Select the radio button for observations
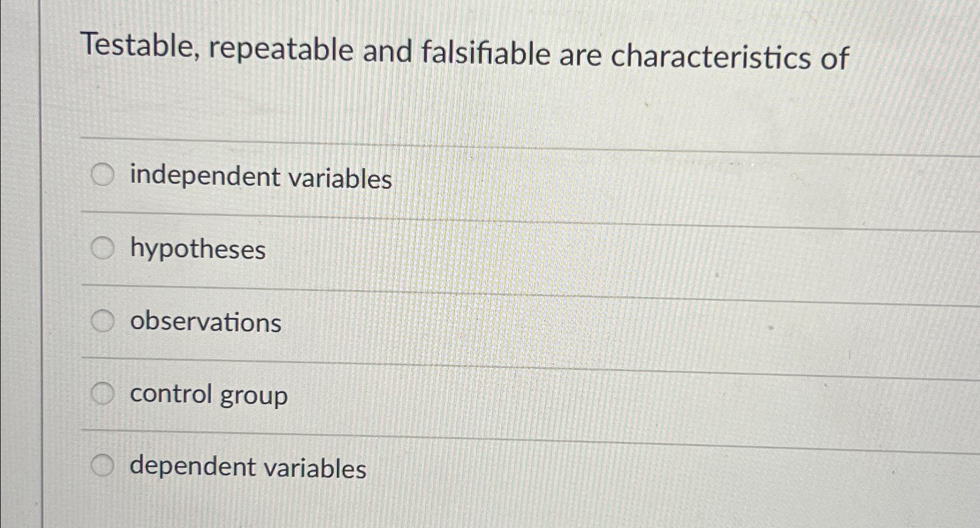 coord(104,322)
